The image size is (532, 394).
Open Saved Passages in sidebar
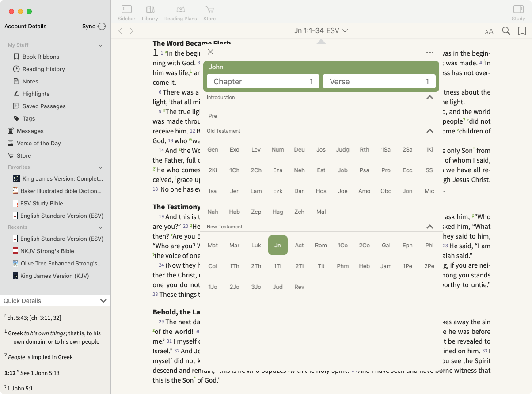(x=44, y=106)
